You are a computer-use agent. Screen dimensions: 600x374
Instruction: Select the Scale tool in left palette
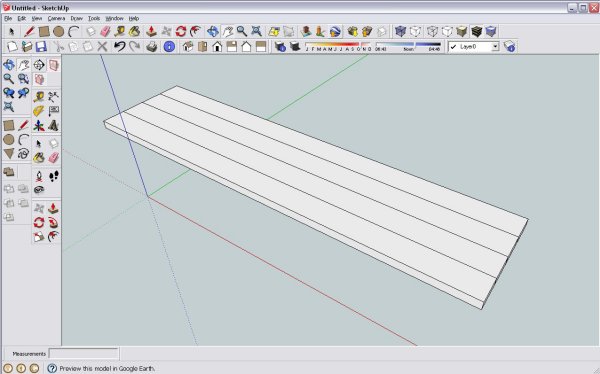pos(39,237)
